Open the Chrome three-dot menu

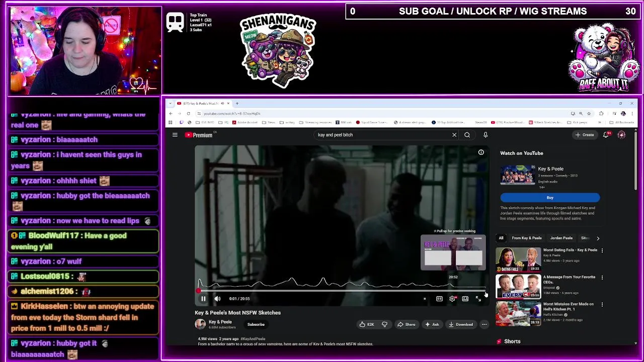[631, 114]
